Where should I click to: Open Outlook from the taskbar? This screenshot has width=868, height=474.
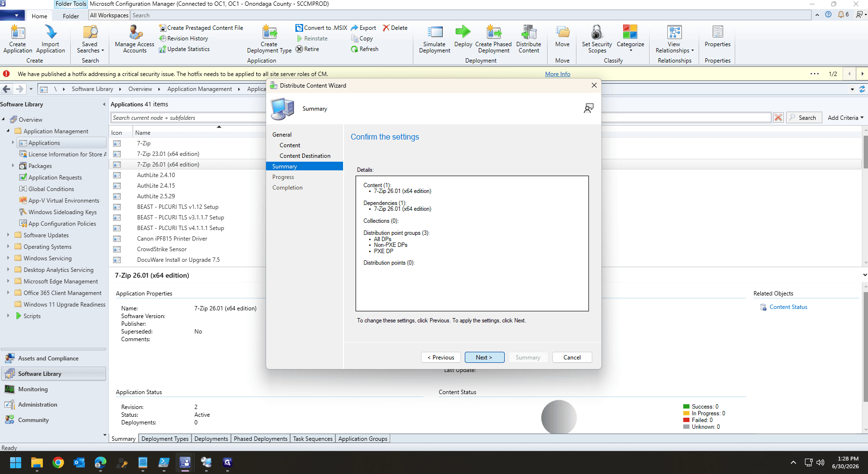point(79,462)
